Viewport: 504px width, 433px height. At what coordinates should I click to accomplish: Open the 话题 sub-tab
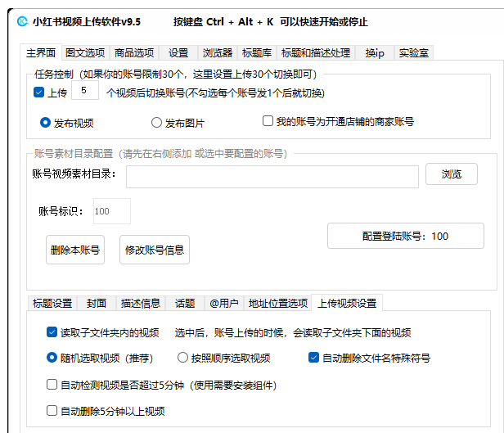click(x=185, y=303)
